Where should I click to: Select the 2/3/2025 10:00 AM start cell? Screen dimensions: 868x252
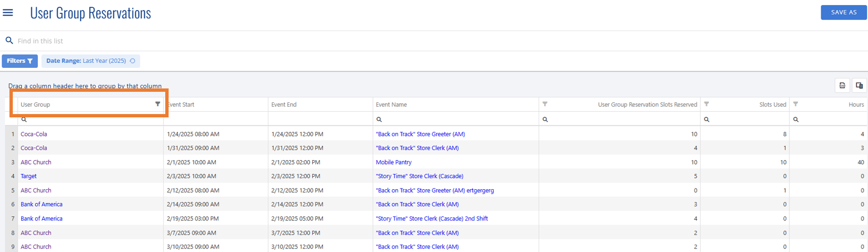tap(216, 176)
